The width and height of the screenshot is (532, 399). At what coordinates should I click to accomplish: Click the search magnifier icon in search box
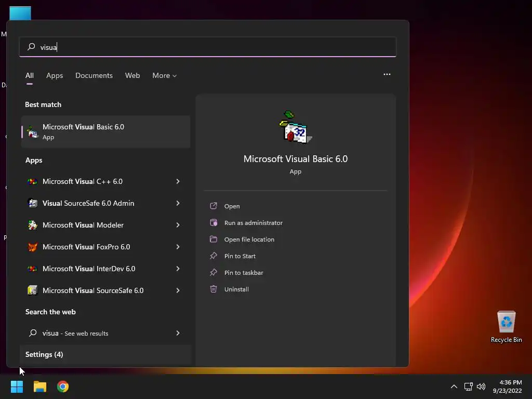(31, 47)
